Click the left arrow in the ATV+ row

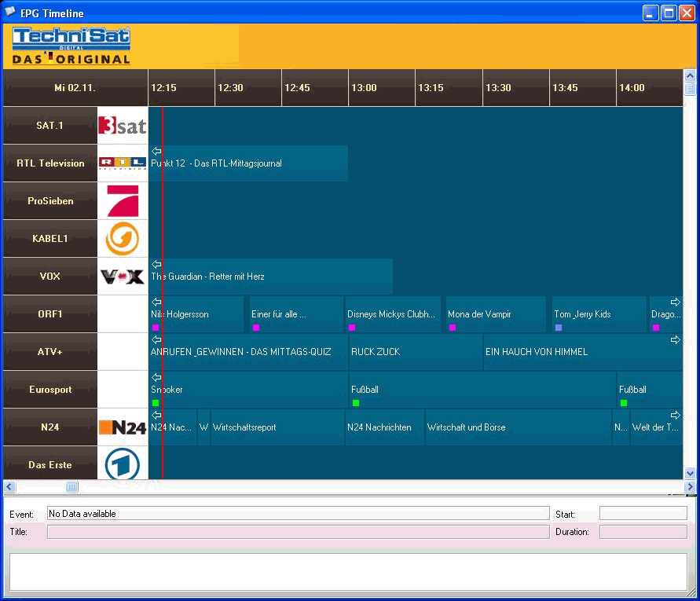tap(156, 339)
